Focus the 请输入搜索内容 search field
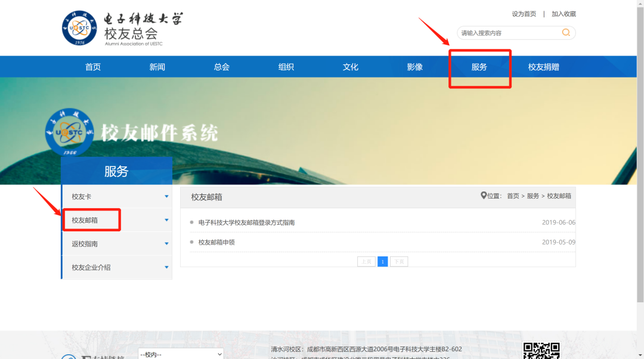The image size is (644, 359). point(509,33)
